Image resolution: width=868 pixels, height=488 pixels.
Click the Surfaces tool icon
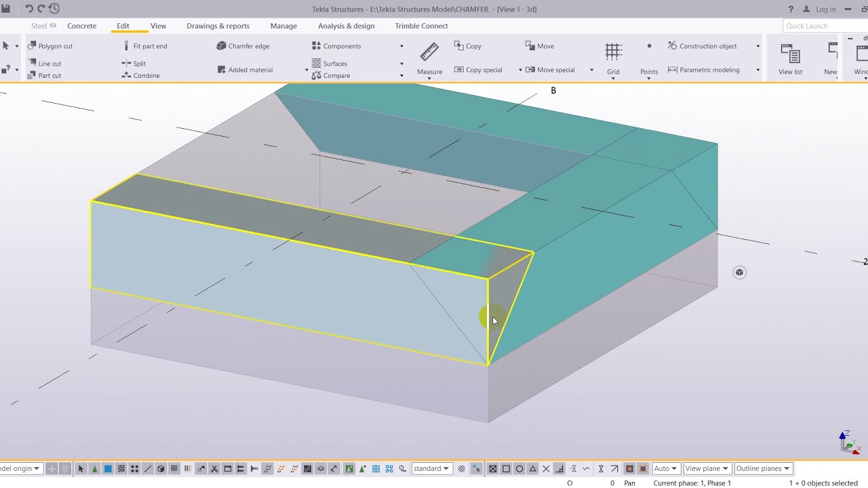(x=316, y=64)
